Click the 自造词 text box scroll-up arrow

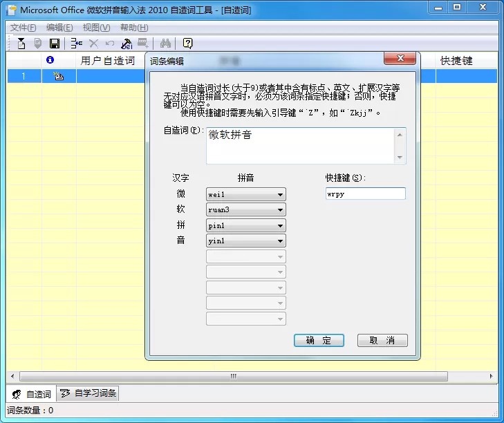[400, 135]
